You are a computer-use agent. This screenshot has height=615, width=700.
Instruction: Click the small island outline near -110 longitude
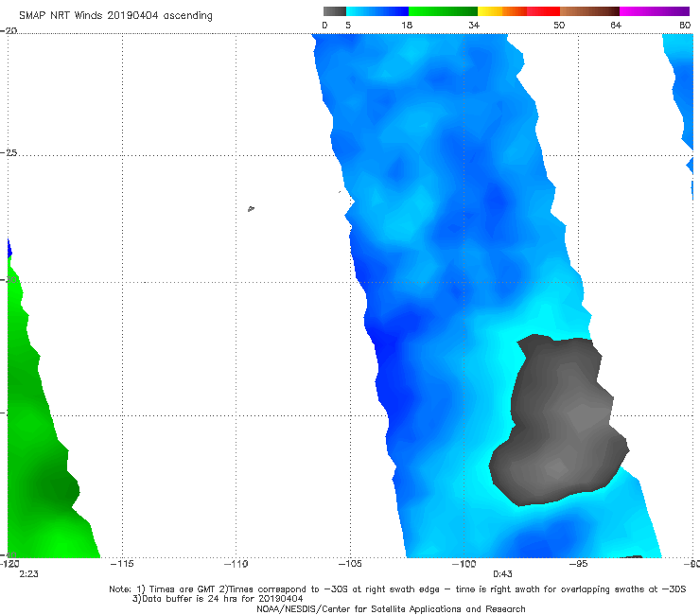[x=251, y=208]
